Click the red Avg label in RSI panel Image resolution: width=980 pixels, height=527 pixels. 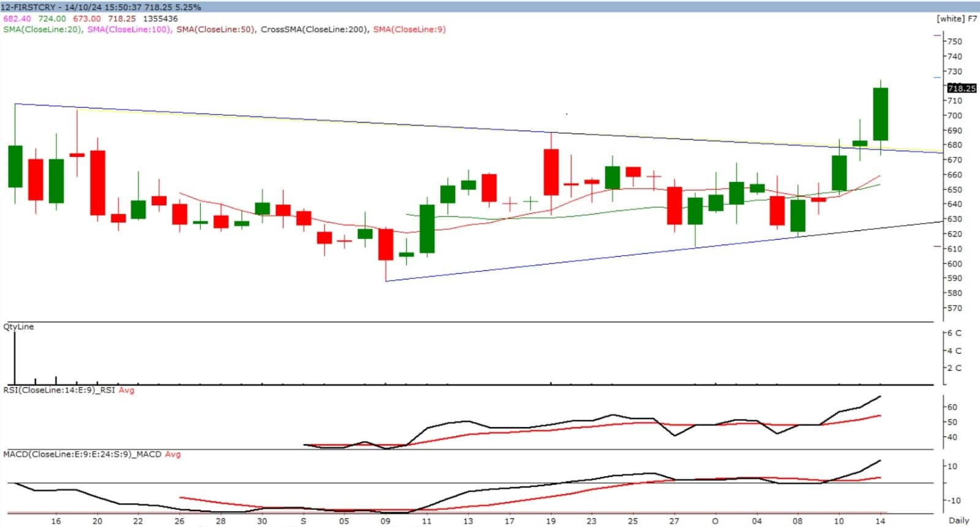[x=126, y=390]
